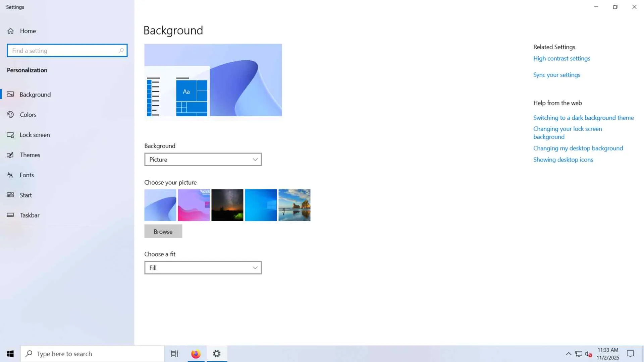The width and height of the screenshot is (644, 362).
Task: Click the Colors palette icon
Action: [10, 115]
